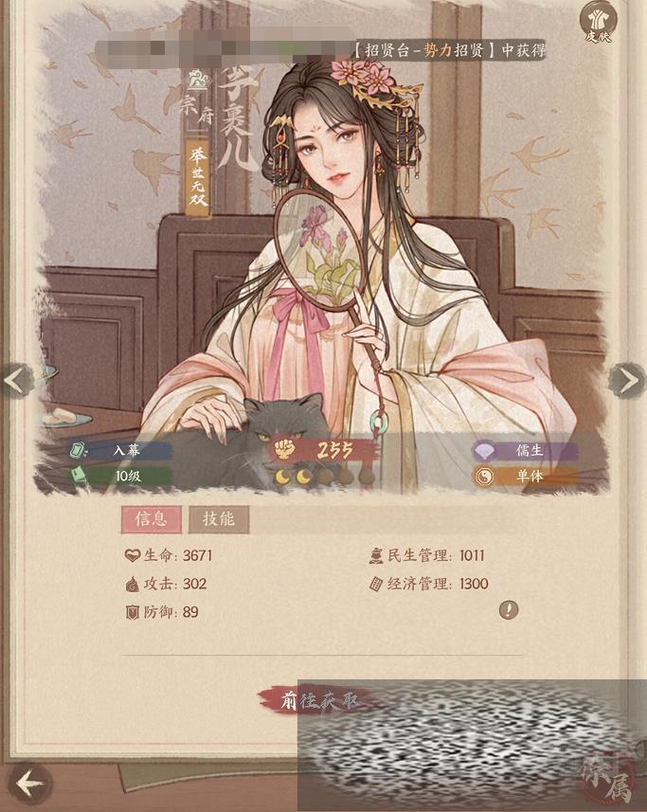Click the 经济管理 stat value 1300
Viewport: 647px width, 812px height.
click(474, 585)
